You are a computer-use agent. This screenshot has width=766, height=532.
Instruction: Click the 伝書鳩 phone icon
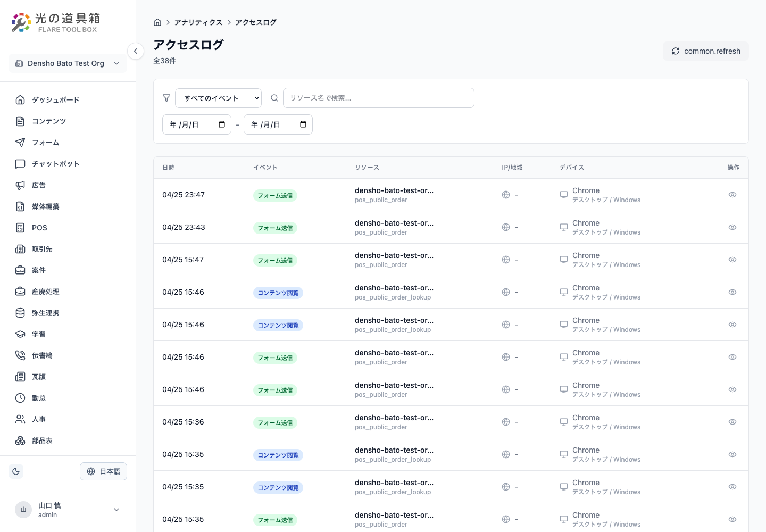[20, 355]
